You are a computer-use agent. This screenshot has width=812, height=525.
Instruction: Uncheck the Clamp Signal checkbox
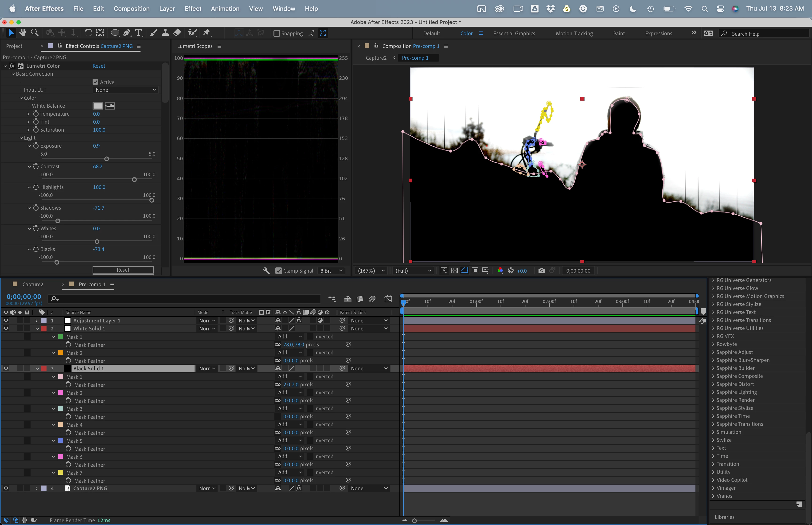click(x=278, y=271)
